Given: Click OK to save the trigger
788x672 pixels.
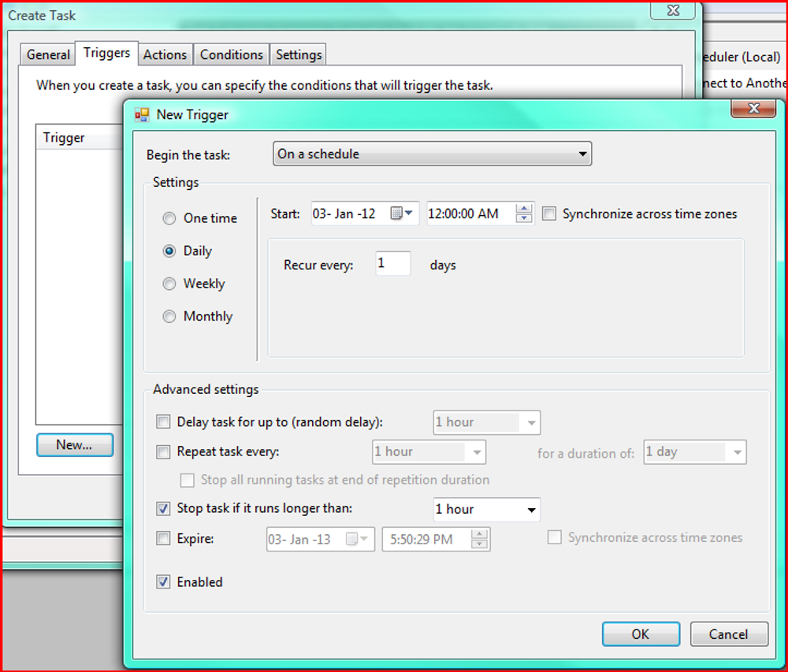Looking at the screenshot, I should [641, 634].
